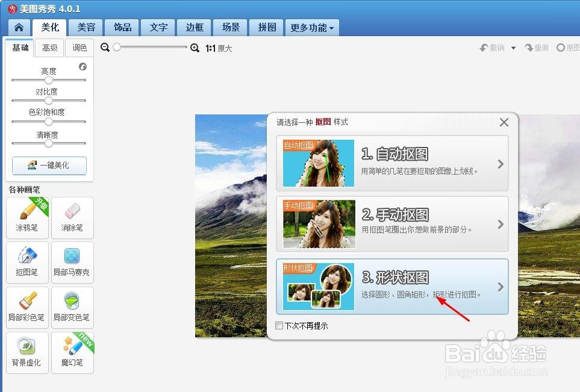Image resolution: width=580 pixels, height=392 pixels.
Task: Click the 亮度 brightness slider handle
Action: tap(48, 80)
